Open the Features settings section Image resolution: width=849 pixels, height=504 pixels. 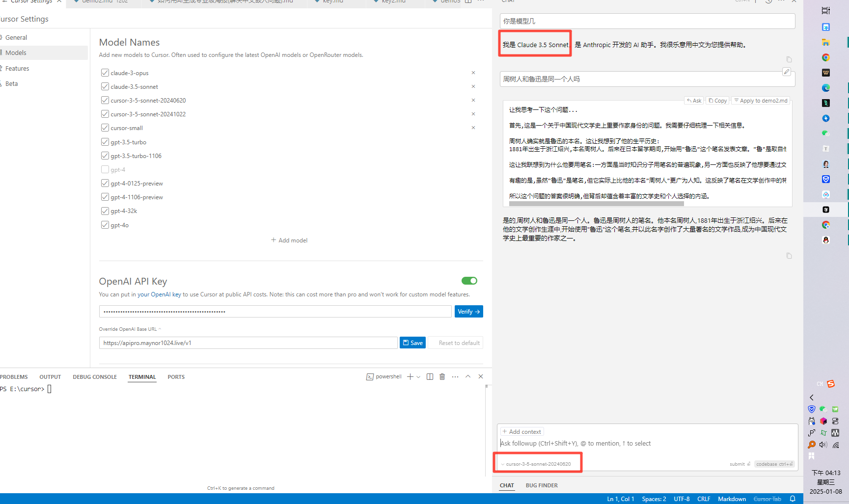point(44,68)
